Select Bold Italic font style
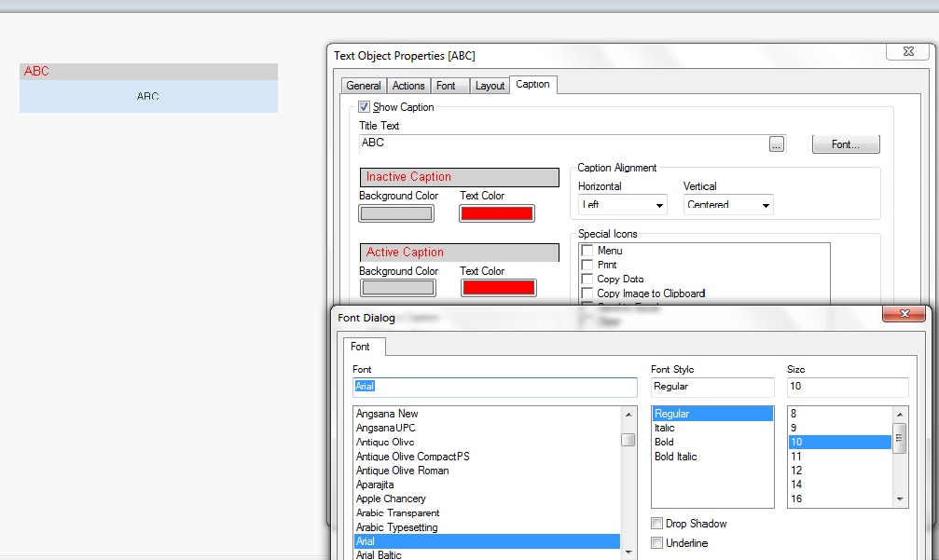The image size is (939, 560). point(676,457)
